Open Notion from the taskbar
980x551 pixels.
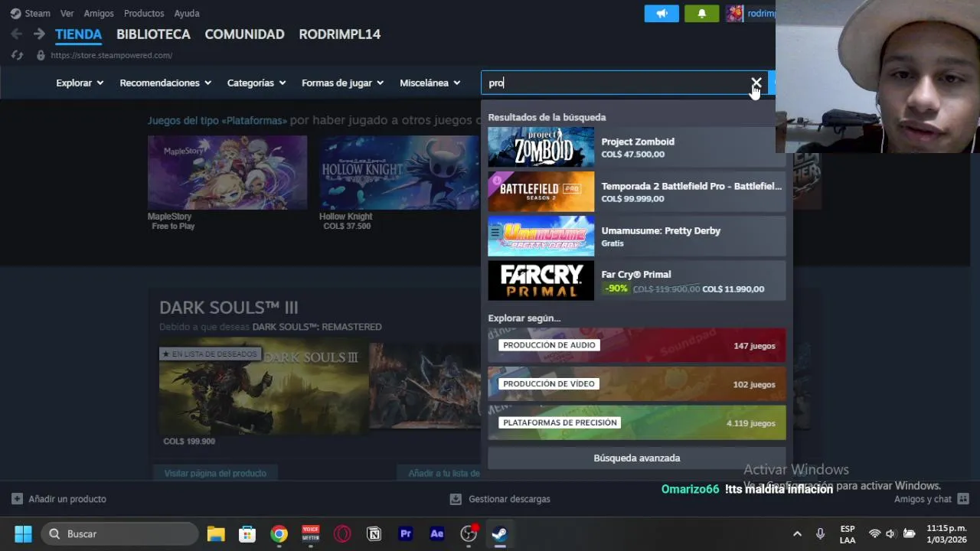coord(374,533)
